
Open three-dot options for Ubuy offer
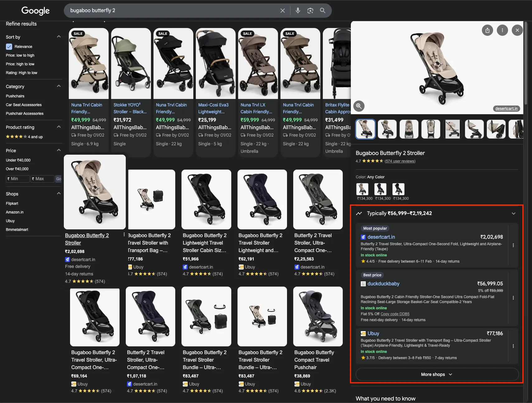tap(513, 346)
